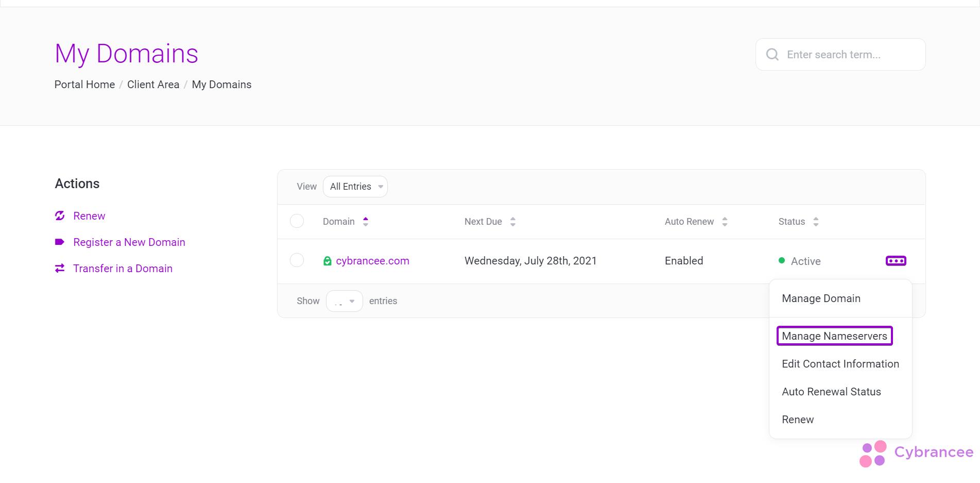This screenshot has height=483, width=980.
Task: Go to Client Area breadcrumb
Action: point(153,85)
